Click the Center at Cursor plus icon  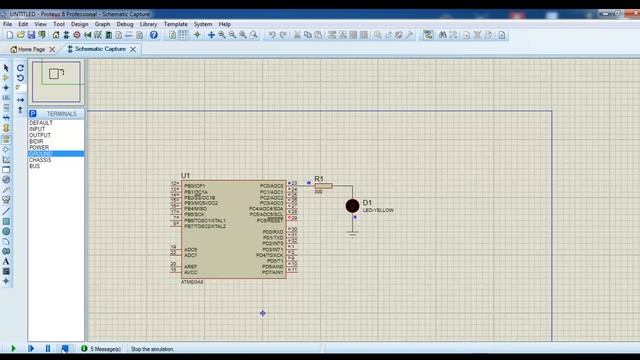[x=211, y=35]
